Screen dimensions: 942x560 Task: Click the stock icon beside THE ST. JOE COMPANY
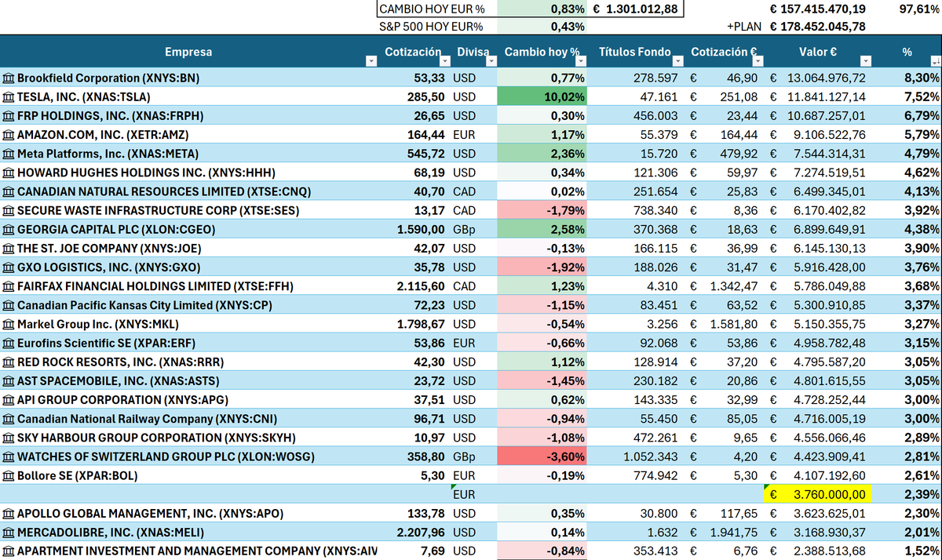[9, 249]
